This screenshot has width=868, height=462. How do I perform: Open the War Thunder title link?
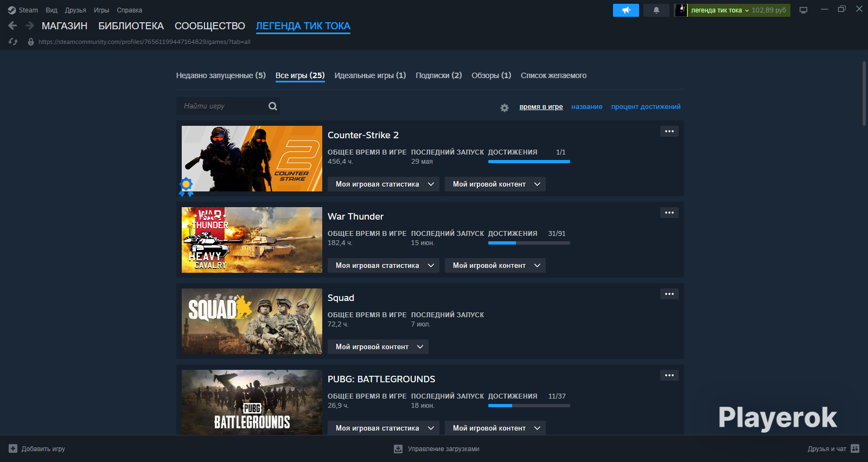pos(355,216)
